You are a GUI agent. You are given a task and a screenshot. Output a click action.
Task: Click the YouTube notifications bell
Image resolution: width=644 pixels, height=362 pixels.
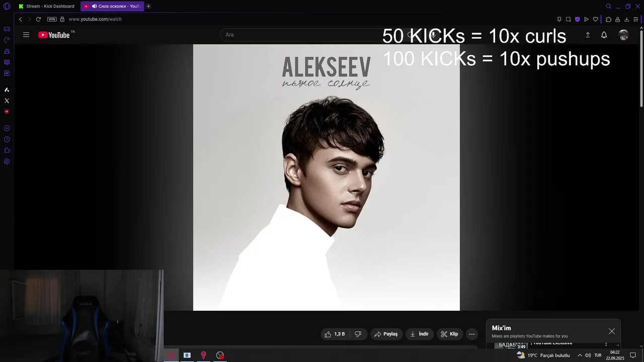(x=604, y=35)
